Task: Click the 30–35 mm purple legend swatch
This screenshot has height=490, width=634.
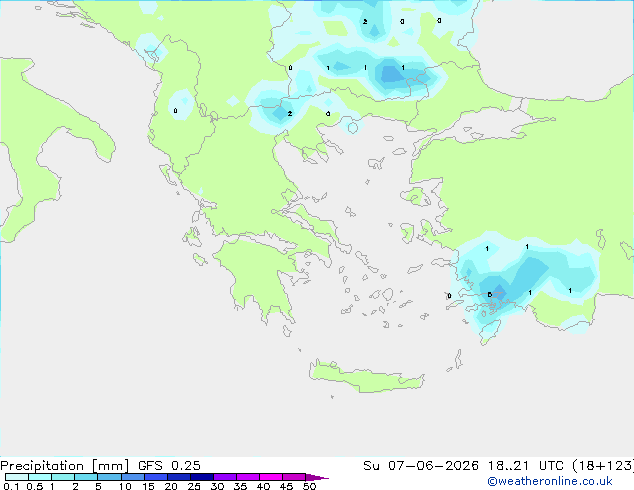Action: pyautogui.click(x=224, y=477)
